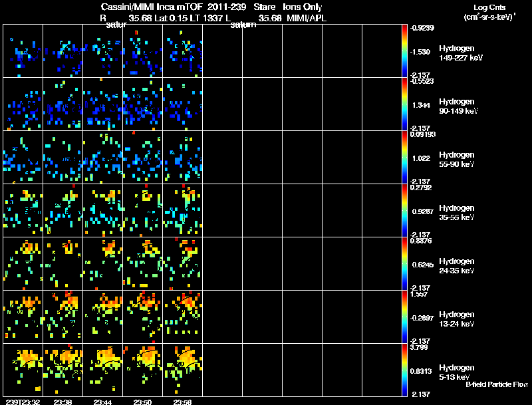Select the '23:44' time axis label
This screenshot has height=405, width=532.
[x=103, y=402]
